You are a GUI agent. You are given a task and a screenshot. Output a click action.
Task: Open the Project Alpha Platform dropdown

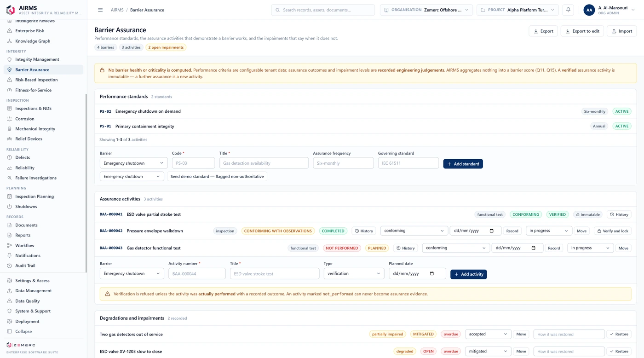[x=518, y=10]
